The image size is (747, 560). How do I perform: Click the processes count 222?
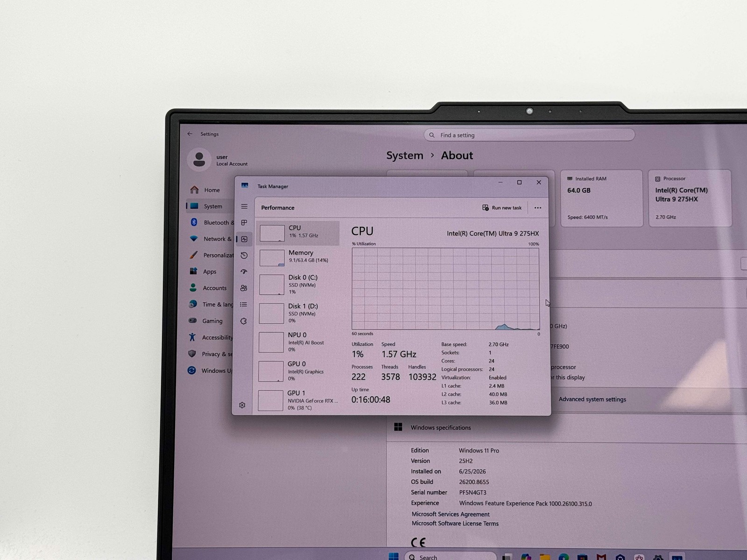359,377
